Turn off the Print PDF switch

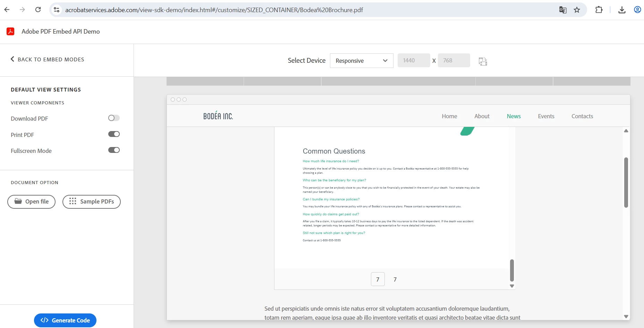pyautogui.click(x=114, y=134)
